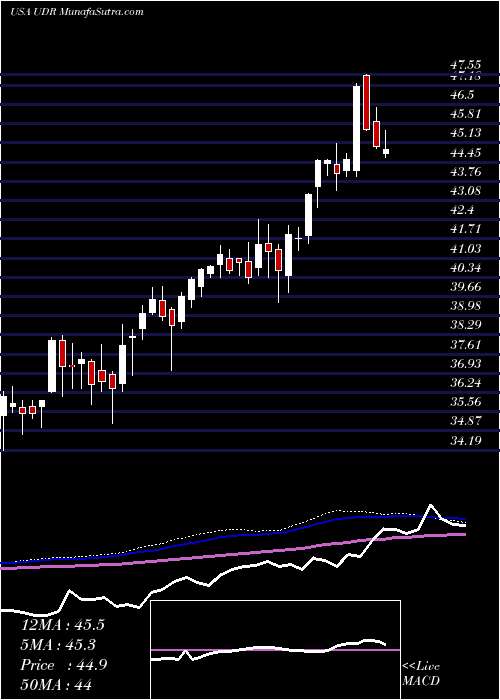Click the 44.45 price axis label

tap(466, 153)
